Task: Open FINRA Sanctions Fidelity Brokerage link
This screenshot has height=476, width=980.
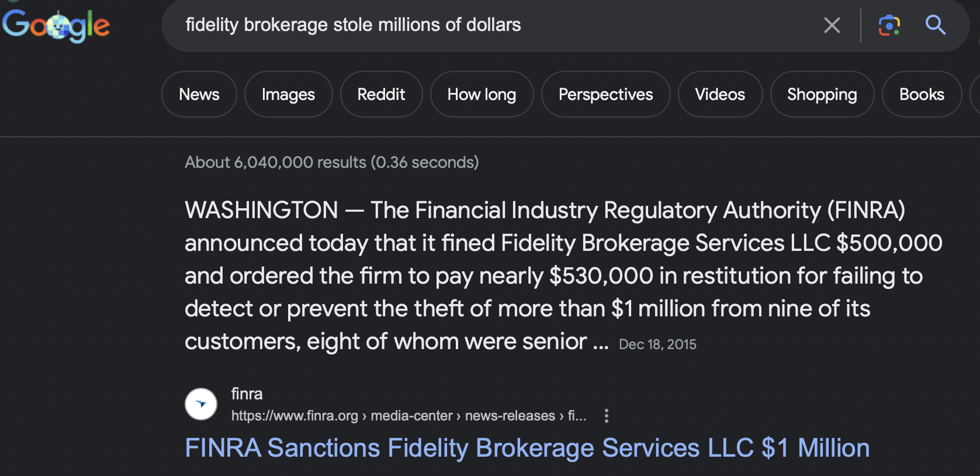Action: (x=527, y=449)
